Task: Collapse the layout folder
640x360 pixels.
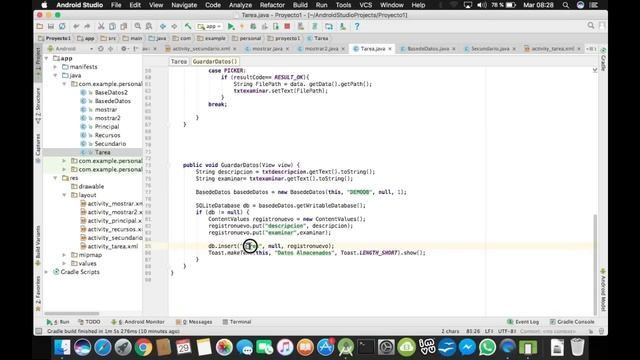Action: [64, 195]
